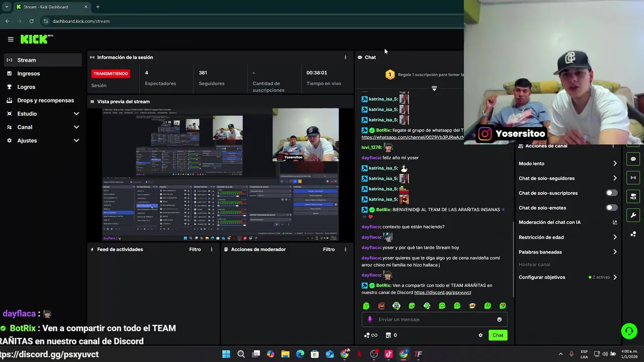Select the Stream - Kick Dashboard tab
The image size is (644, 362).
click(x=52, y=7)
